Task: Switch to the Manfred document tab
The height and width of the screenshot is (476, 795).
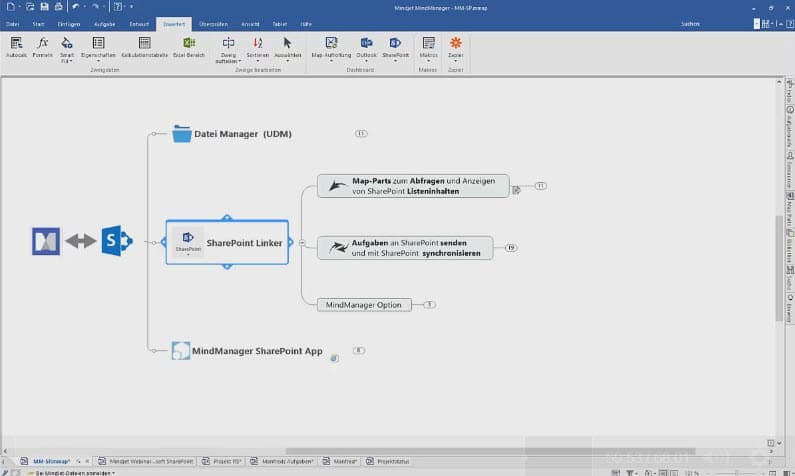Action: pos(340,461)
